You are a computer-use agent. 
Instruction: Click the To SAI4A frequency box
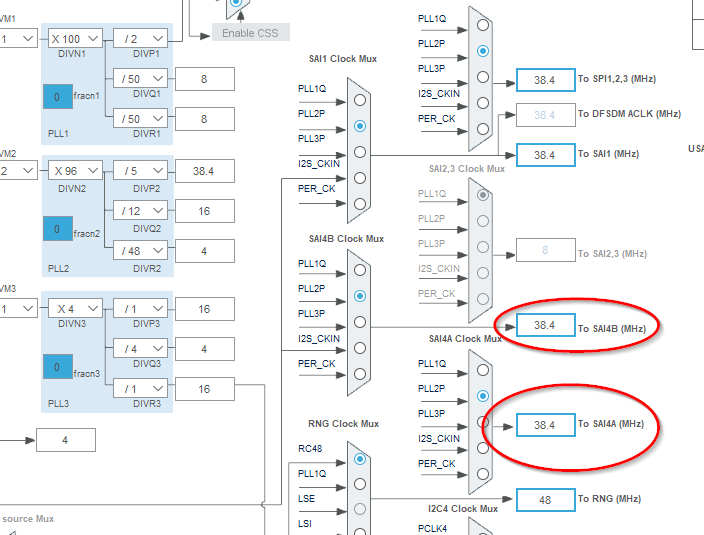(x=546, y=425)
